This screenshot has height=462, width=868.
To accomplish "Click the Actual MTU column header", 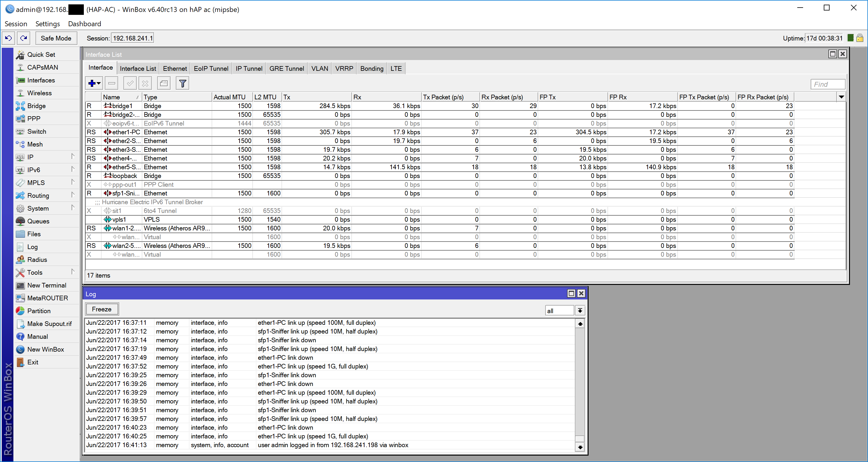I will (x=232, y=97).
